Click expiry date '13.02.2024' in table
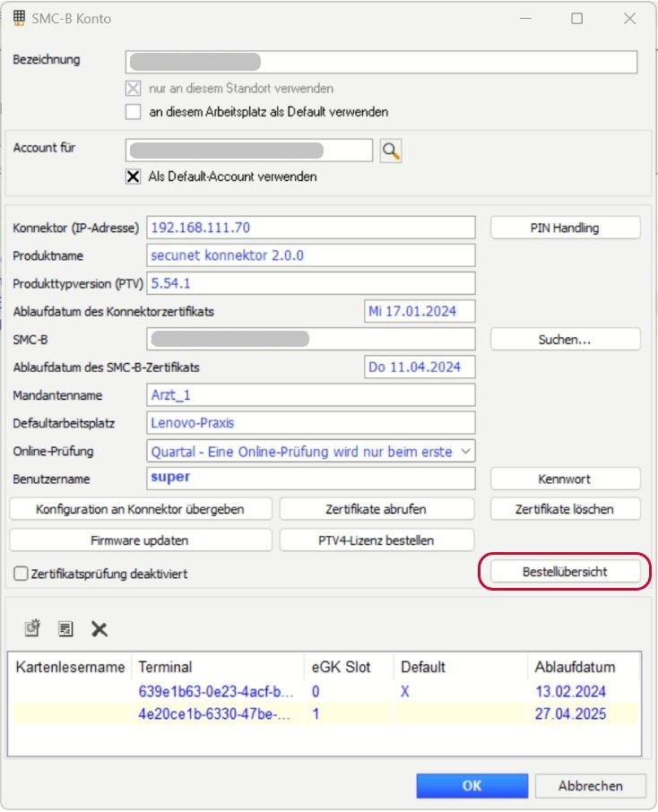This screenshot has height=812, width=658. click(570, 691)
